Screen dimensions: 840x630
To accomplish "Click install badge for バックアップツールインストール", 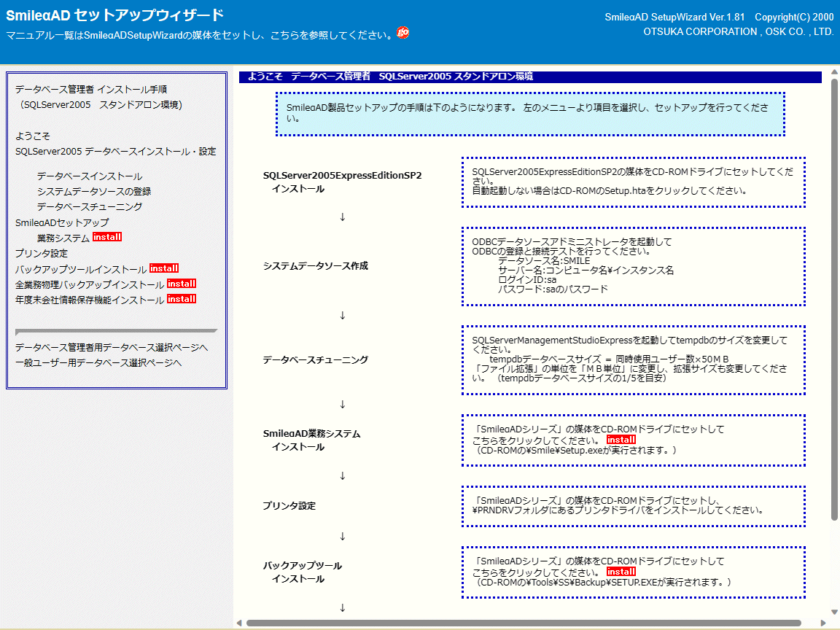I will [x=164, y=268].
